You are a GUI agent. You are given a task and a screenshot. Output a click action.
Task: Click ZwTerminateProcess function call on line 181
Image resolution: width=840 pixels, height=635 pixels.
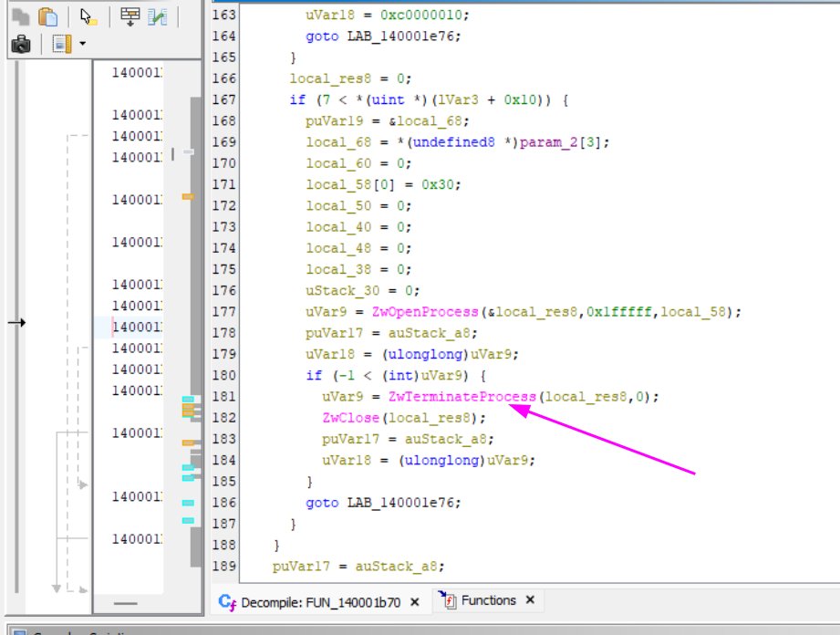pyautogui.click(x=461, y=397)
